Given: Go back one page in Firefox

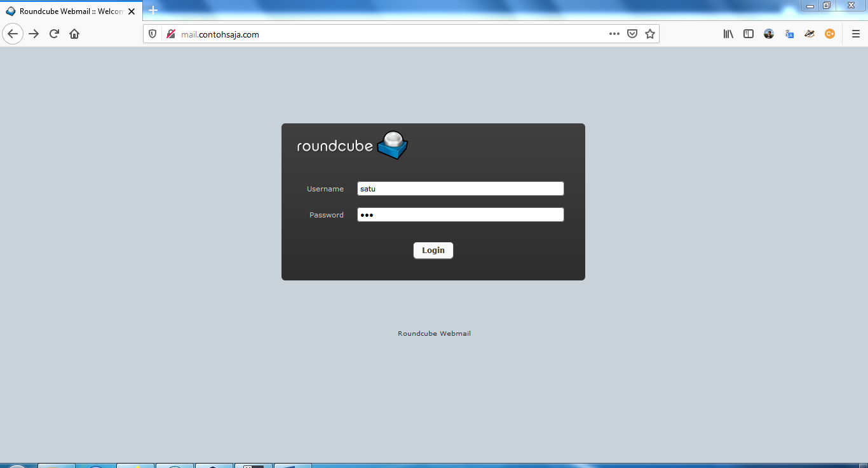Looking at the screenshot, I should [13, 34].
